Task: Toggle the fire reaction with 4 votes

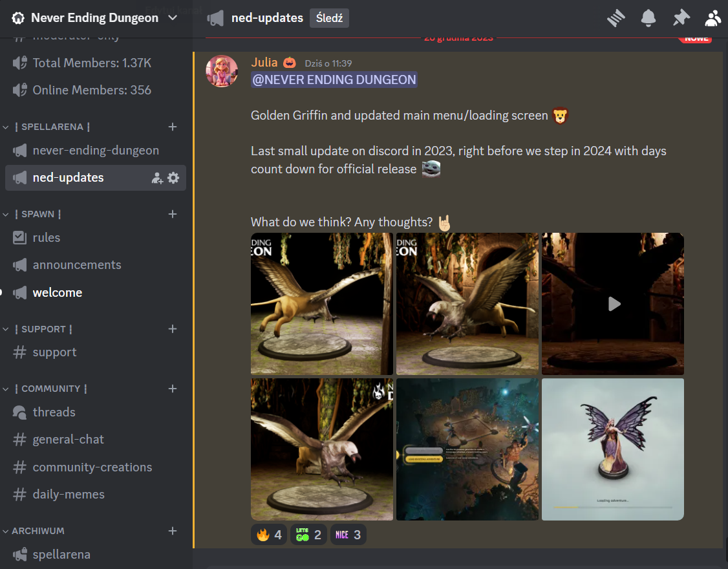Action: [269, 535]
